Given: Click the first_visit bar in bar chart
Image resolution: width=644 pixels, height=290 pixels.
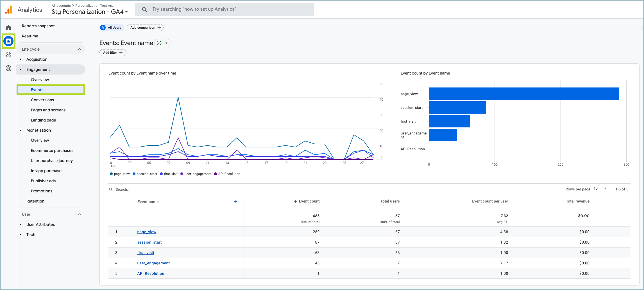Looking at the screenshot, I should (450, 121).
